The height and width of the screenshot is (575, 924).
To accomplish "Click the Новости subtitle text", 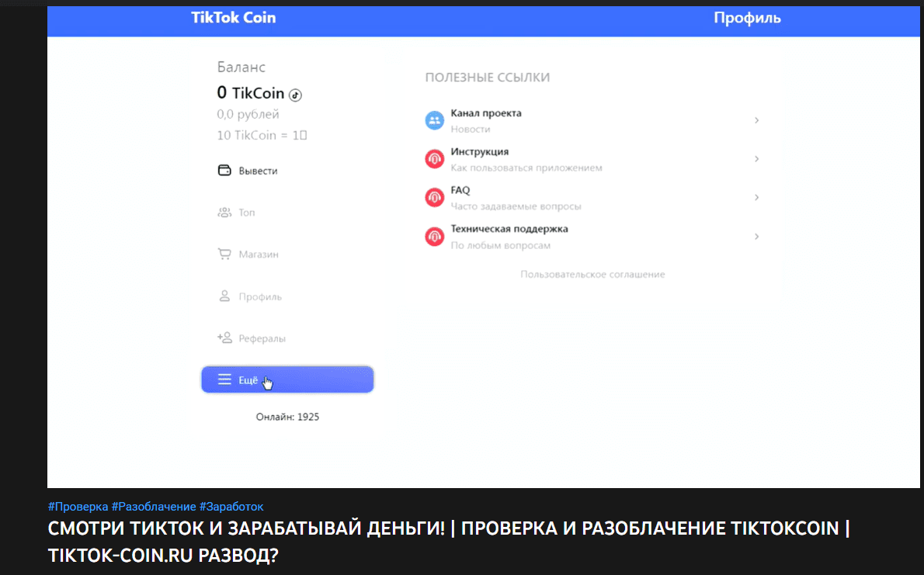I will 471,129.
